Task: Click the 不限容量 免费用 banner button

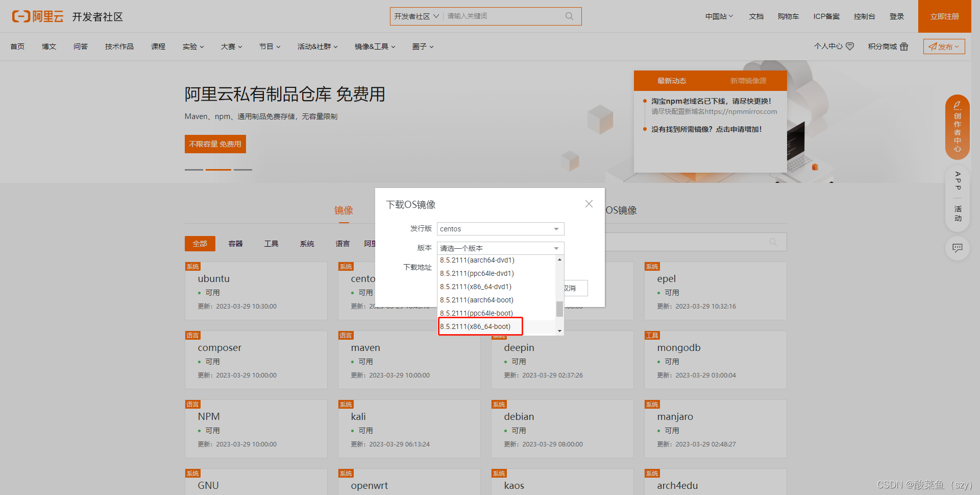Action: (215, 144)
